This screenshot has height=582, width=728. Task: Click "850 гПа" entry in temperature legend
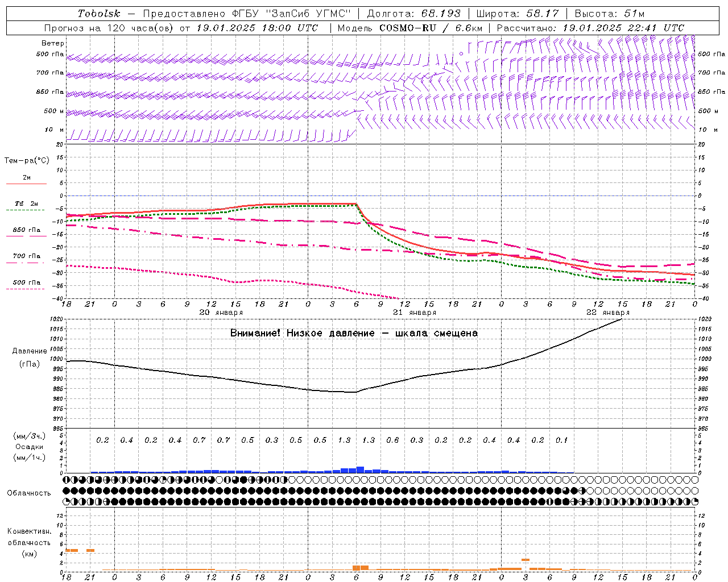click(27, 230)
